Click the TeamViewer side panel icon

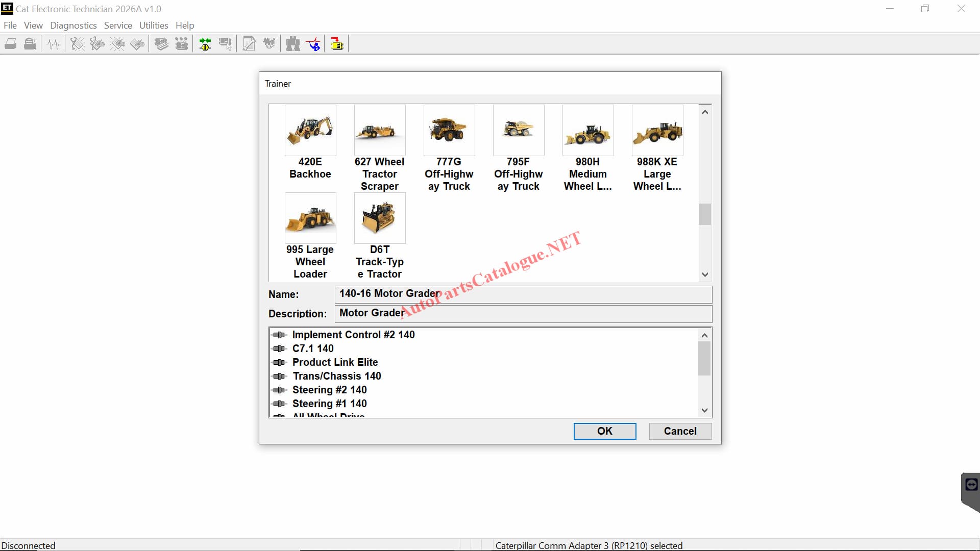tap(971, 485)
